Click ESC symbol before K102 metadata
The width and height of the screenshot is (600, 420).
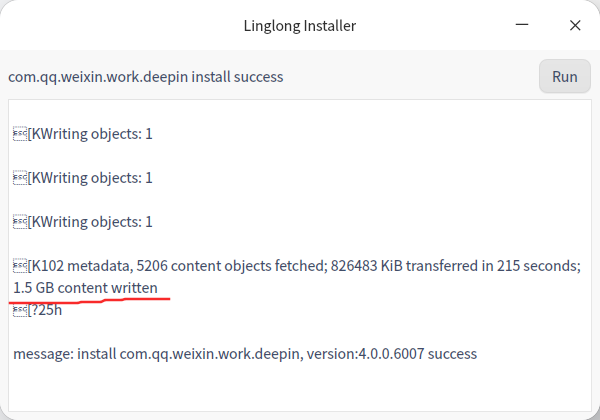point(20,266)
